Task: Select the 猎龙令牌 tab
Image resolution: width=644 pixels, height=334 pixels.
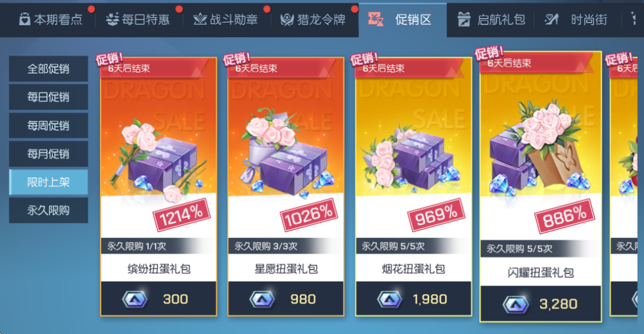Action: pyautogui.click(x=315, y=20)
